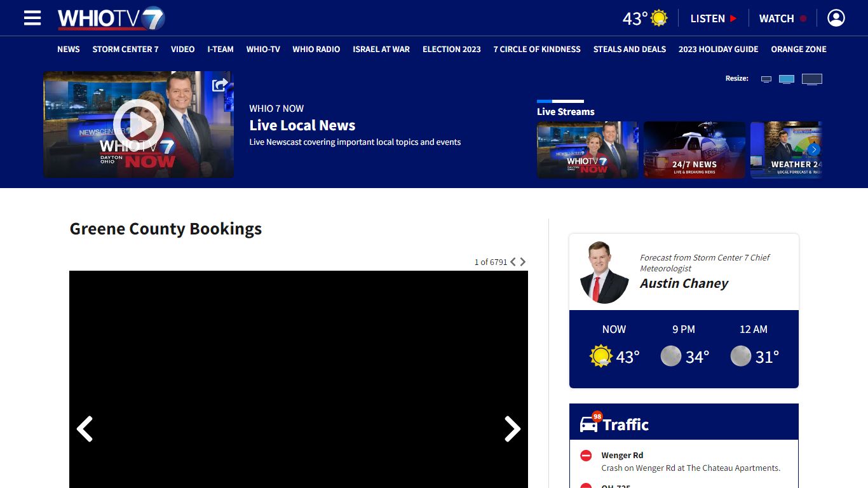Share the live video using share icon
The height and width of the screenshot is (488, 868).
pyautogui.click(x=220, y=85)
